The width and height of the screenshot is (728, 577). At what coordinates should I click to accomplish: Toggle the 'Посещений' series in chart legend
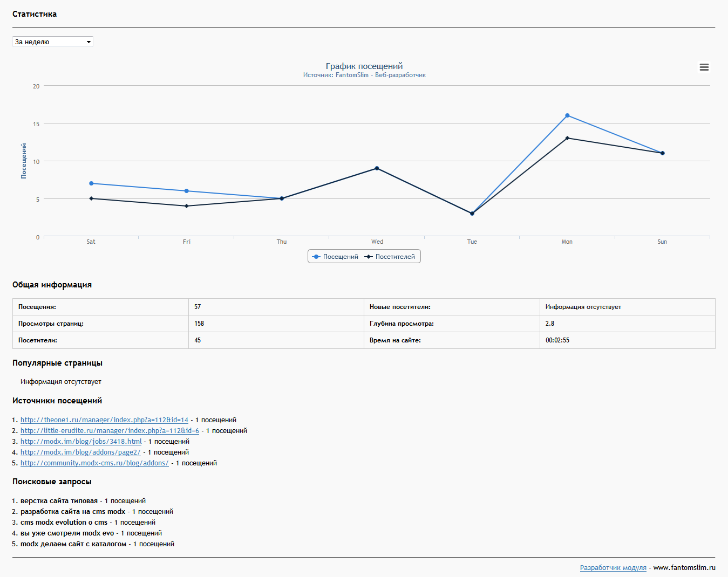[336, 257]
